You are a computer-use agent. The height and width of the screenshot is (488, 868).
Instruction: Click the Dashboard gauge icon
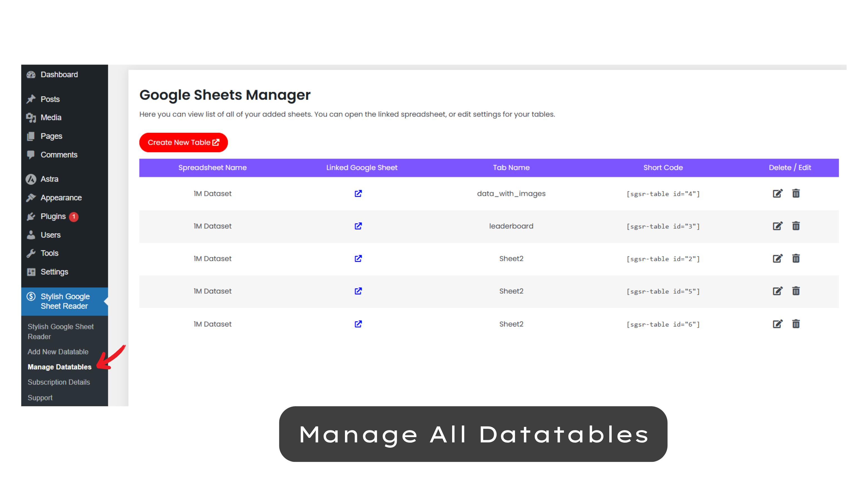click(x=31, y=75)
